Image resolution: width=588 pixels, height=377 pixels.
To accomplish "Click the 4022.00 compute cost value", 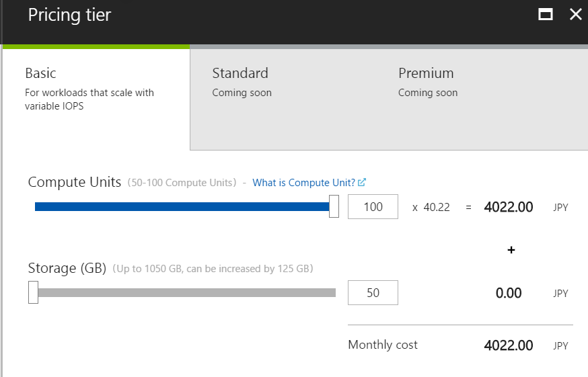I will [x=508, y=207].
